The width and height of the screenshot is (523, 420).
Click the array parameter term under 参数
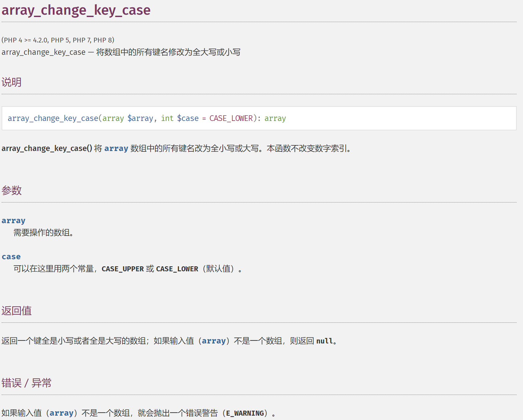(13, 221)
